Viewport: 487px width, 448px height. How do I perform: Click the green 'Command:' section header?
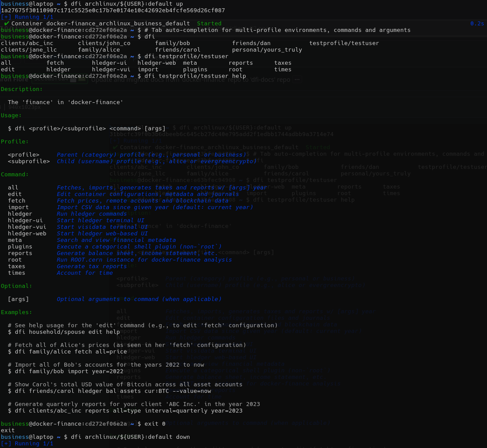[x=15, y=175]
